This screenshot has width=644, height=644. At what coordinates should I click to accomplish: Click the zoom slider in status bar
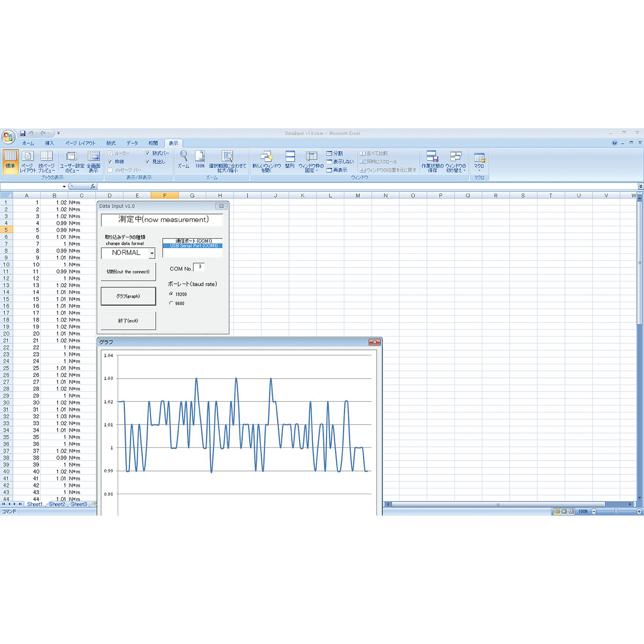click(x=616, y=511)
